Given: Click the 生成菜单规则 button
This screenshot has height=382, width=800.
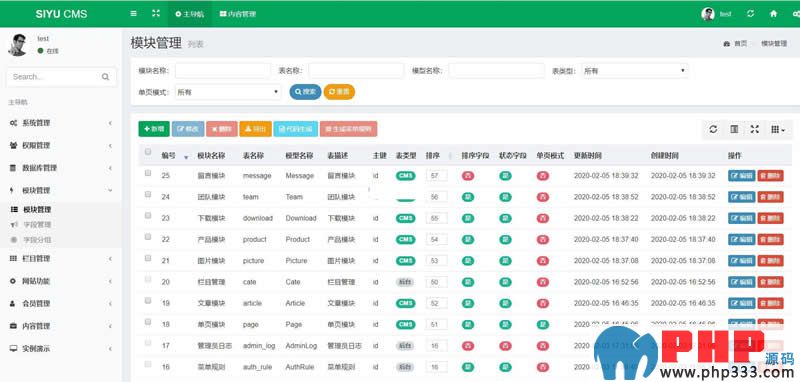Looking at the screenshot, I should 348,129.
